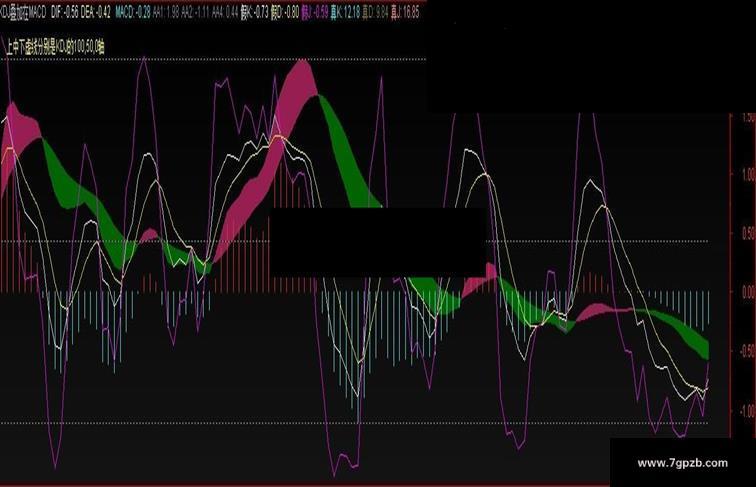This screenshot has height=487, width=756.
Task: Click the AA2: -1.11 value
Action: [195, 13]
